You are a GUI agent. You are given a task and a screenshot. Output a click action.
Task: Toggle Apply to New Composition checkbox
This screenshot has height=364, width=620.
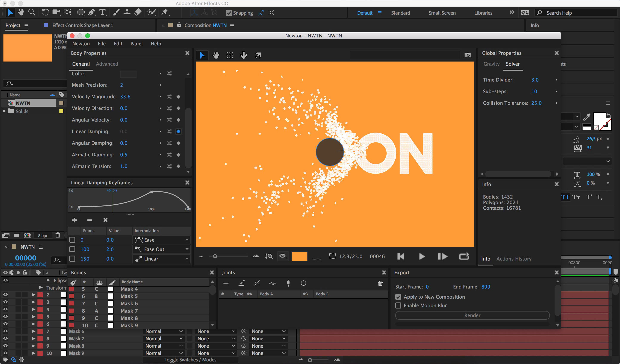[x=398, y=297]
